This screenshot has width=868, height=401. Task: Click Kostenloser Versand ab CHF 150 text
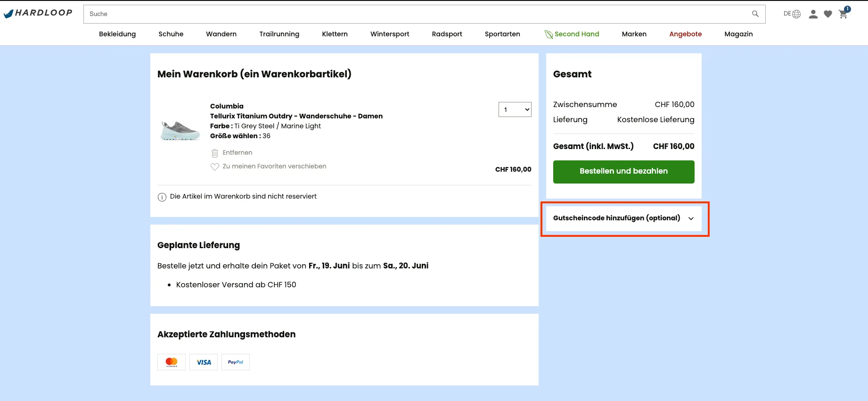(236, 285)
